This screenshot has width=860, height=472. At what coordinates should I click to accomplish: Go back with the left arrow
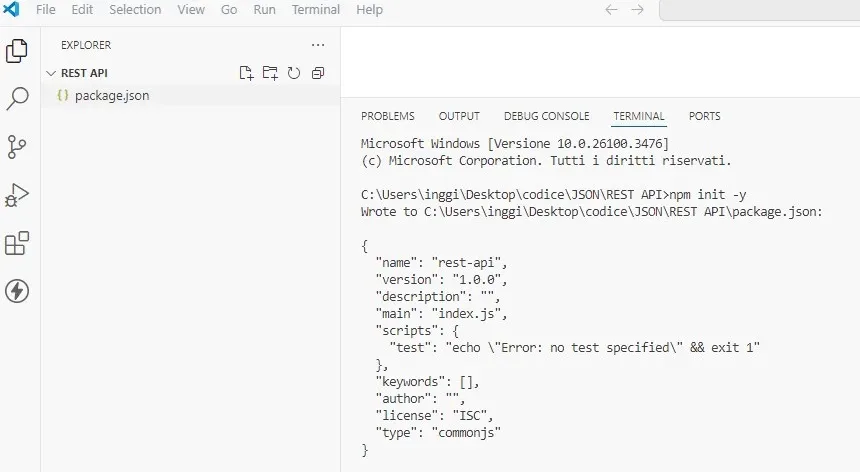(611, 10)
